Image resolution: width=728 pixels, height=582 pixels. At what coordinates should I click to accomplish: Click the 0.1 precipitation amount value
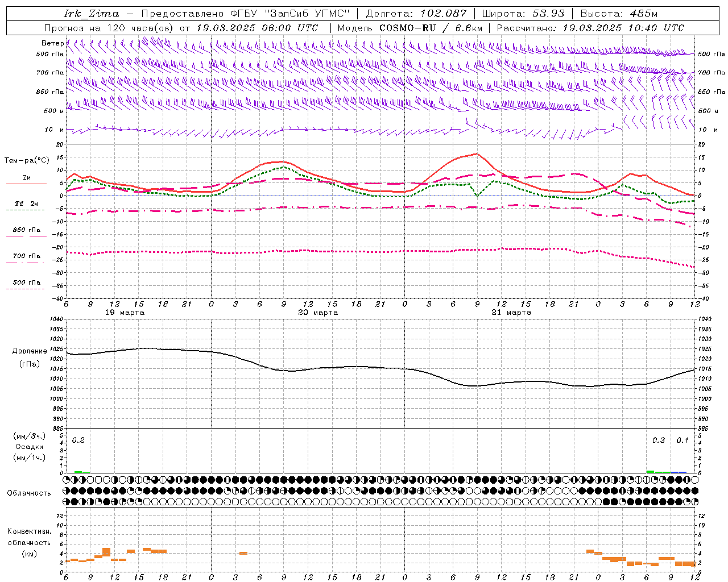coord(682,440)
